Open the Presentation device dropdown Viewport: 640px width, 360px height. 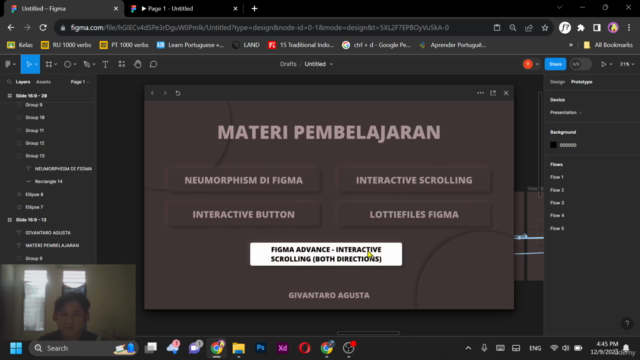click(x=565, y=112)
